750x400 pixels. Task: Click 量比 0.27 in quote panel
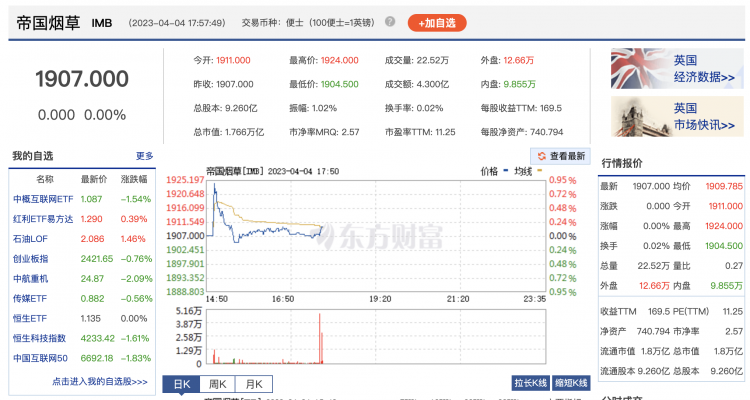click(x=708, y=266)
